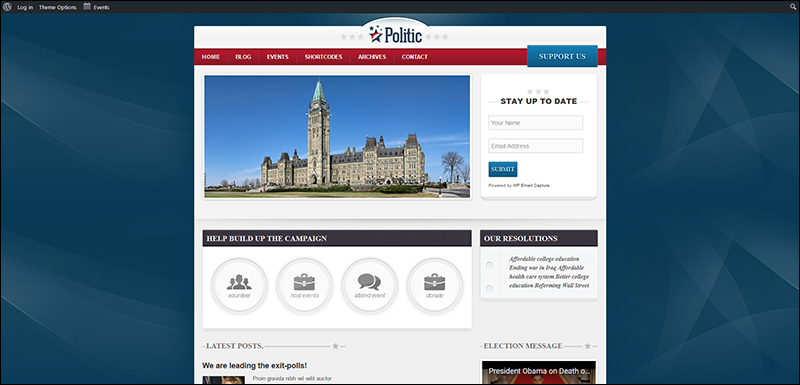800x385 pixels.
Task: Click the resolutions text starting 'Affordable college education'
Action: (549, 272)
